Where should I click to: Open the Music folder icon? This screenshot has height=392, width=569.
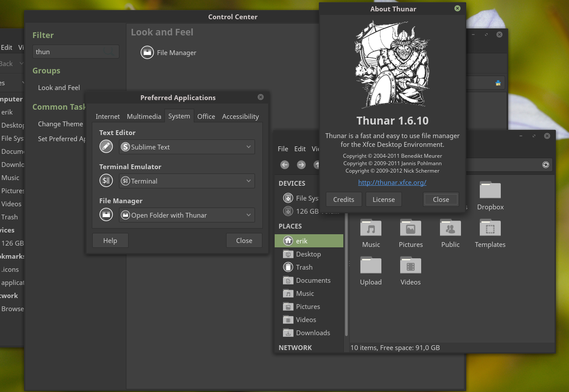(371, 228)
